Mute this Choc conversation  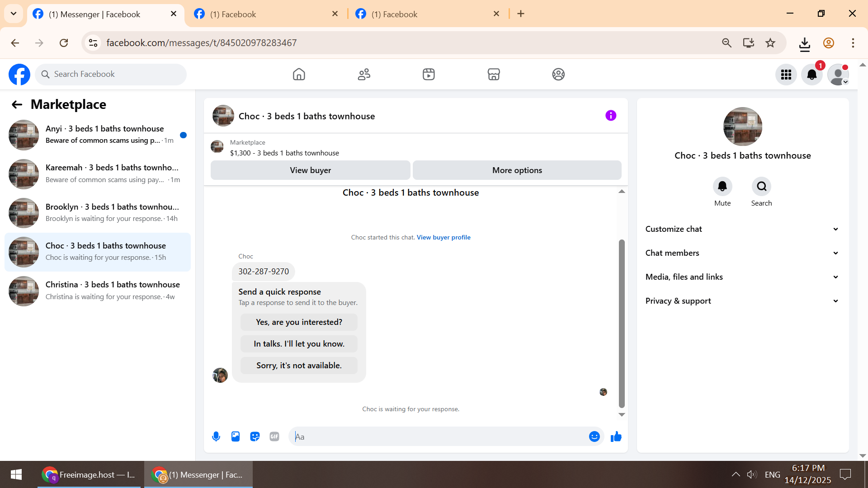pyautogui.click(x=722, y=187)
